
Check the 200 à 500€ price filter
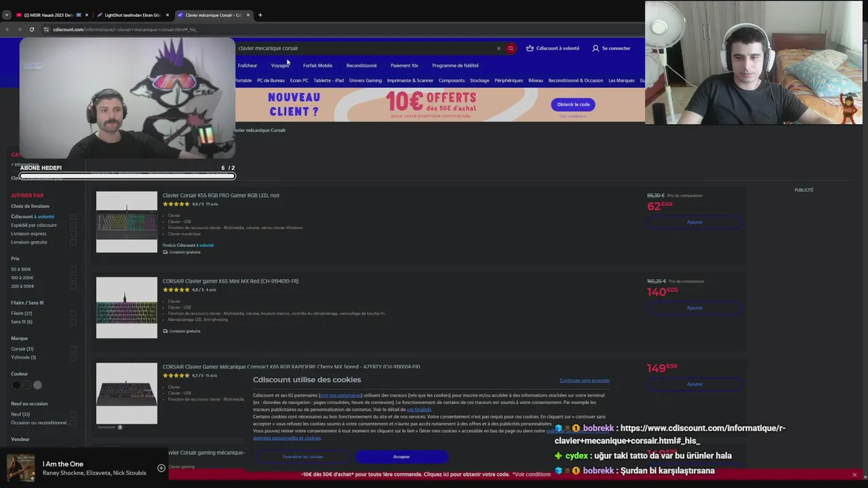(73, 286)
